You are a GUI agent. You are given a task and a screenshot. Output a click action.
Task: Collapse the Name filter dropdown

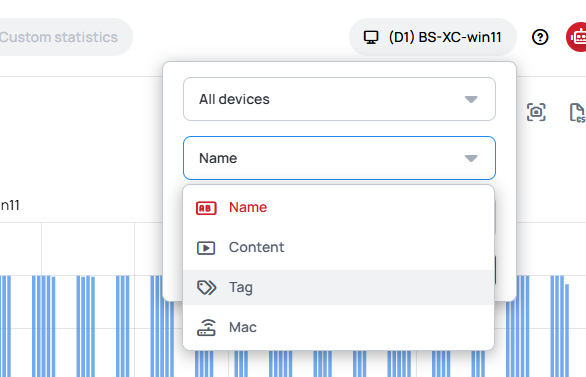pyautogui.click(x=339, y=158)
